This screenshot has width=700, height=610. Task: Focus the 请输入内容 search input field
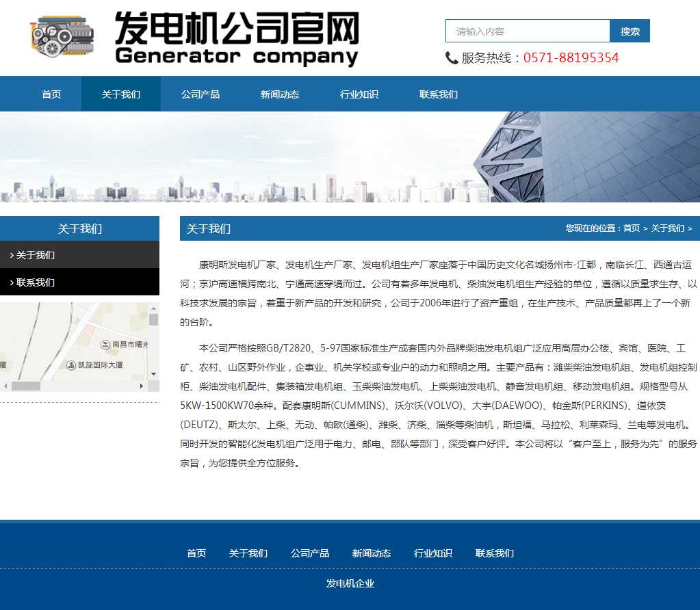528,31
